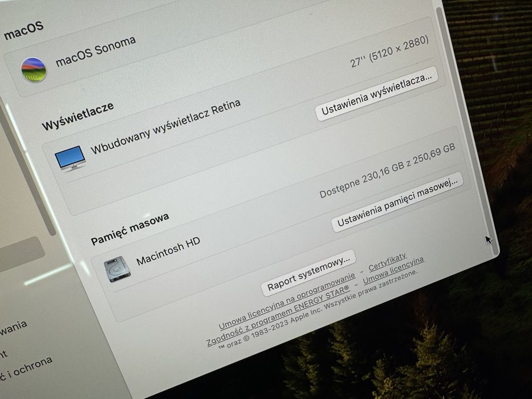Viewport: 532px width, 399px height.
Task: Click the Macintosh HD drive icon
Action: pos(117,268)
